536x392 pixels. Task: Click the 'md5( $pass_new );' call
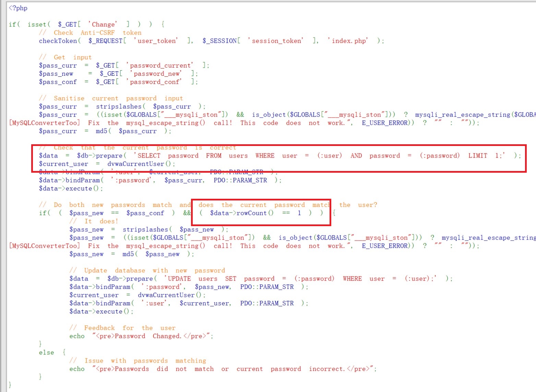click(158, 254)
